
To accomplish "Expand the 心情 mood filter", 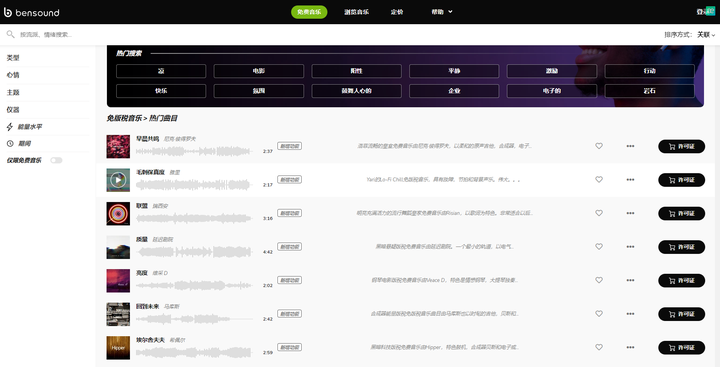I will 13,75.
